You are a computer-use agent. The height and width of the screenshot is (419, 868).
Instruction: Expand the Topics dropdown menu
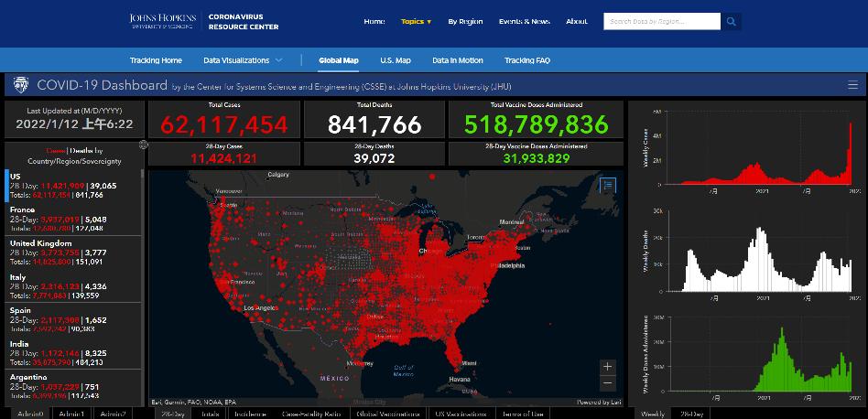[416, 21]
